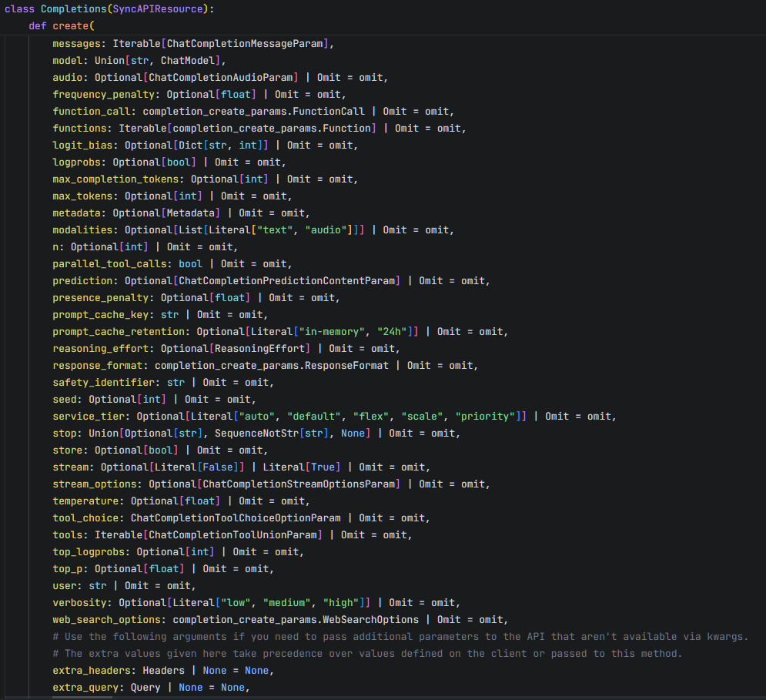Click the ReasoningEffort type
The width and height of the screenshot is (766, 700).
pyautogui.click(x=260, y=349)
